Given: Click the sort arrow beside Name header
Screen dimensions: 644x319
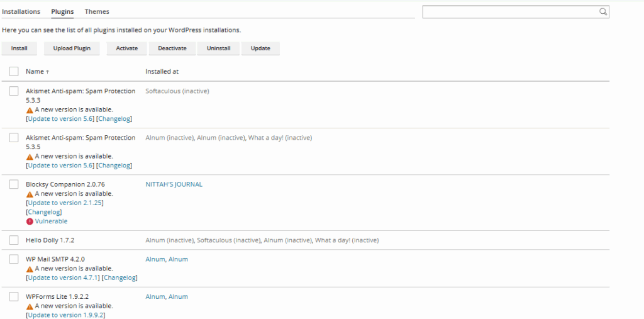Looking at the screenshot, I should pos(48,72).
